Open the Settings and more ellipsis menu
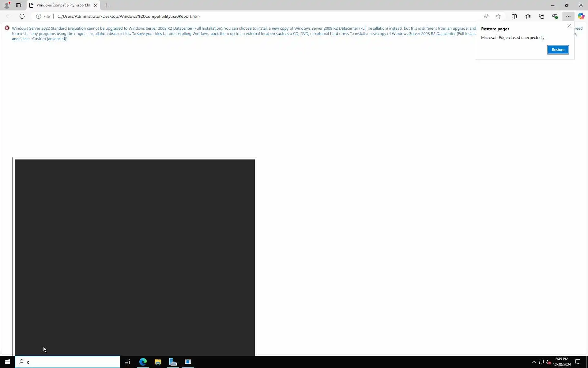The width and height of the screenshot is (588, 368). click(568, 16)
